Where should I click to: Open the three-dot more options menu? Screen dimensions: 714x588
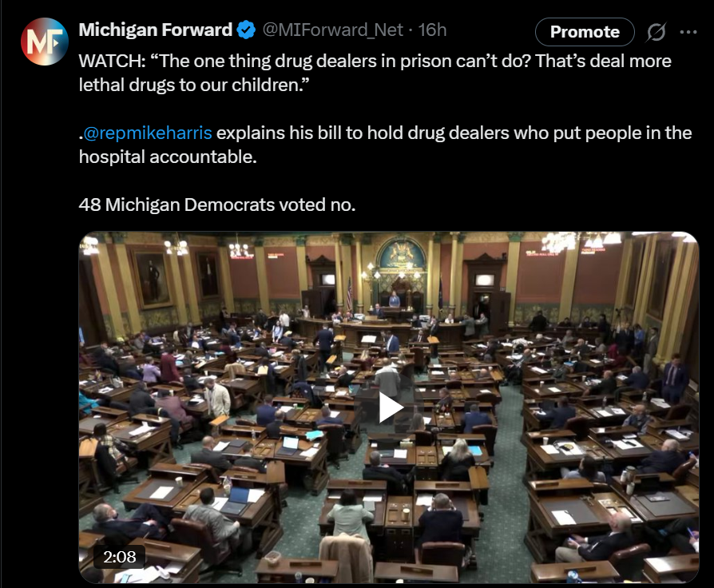pos(688,32)
